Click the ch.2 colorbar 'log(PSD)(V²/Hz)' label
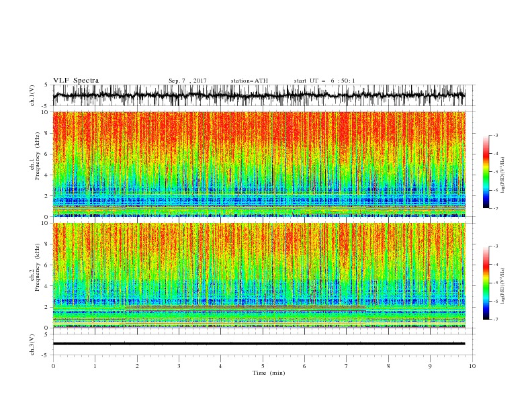The image size is (532, 411). 503,285
